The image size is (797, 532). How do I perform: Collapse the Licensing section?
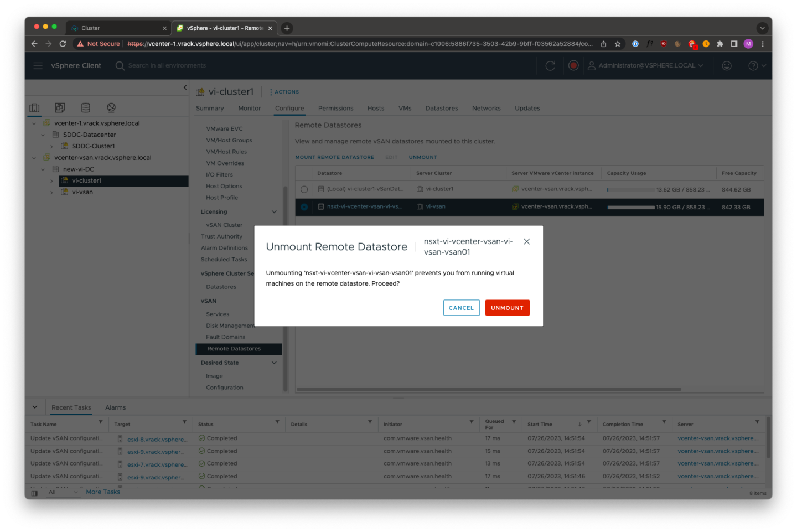tap(274, 211)
